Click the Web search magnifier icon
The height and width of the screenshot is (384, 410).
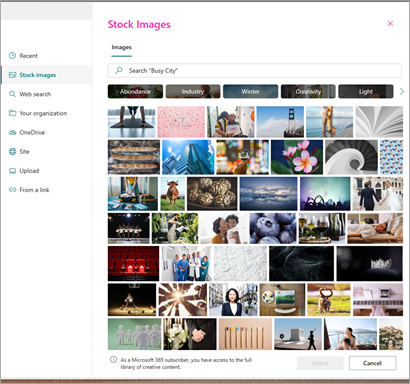click(12, 94)
